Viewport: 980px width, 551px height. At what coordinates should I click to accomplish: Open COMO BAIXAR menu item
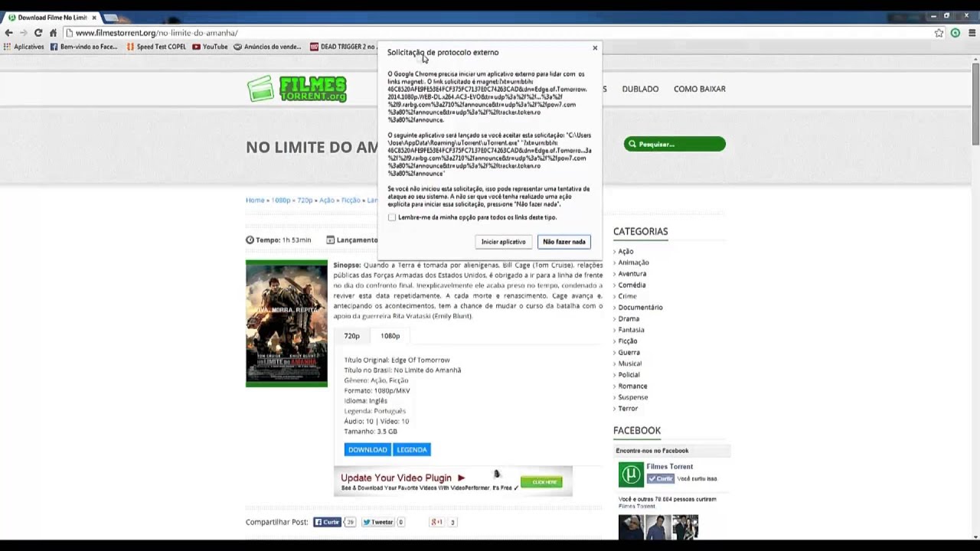point(700,89)
